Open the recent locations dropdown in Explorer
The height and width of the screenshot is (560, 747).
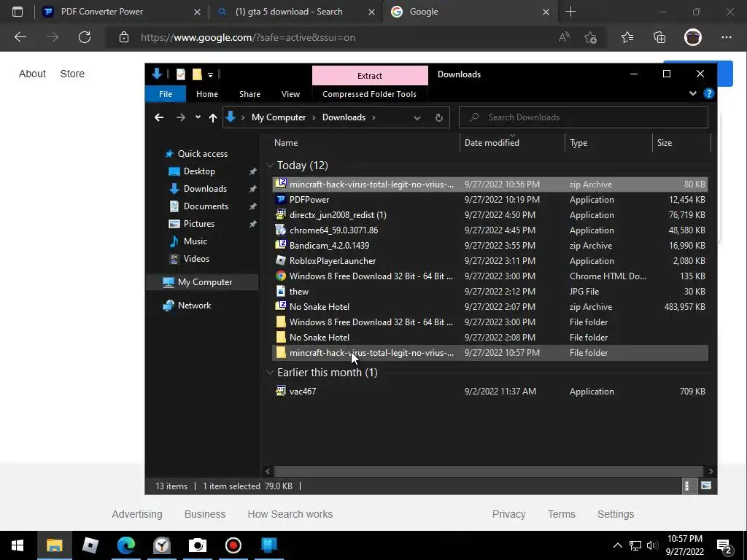click(x=198, y=117)
